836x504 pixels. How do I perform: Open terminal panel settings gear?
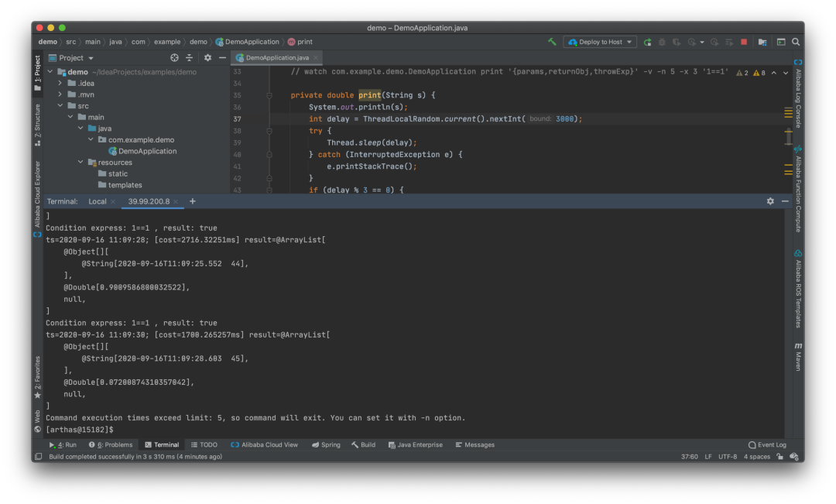tap(770, 201)
